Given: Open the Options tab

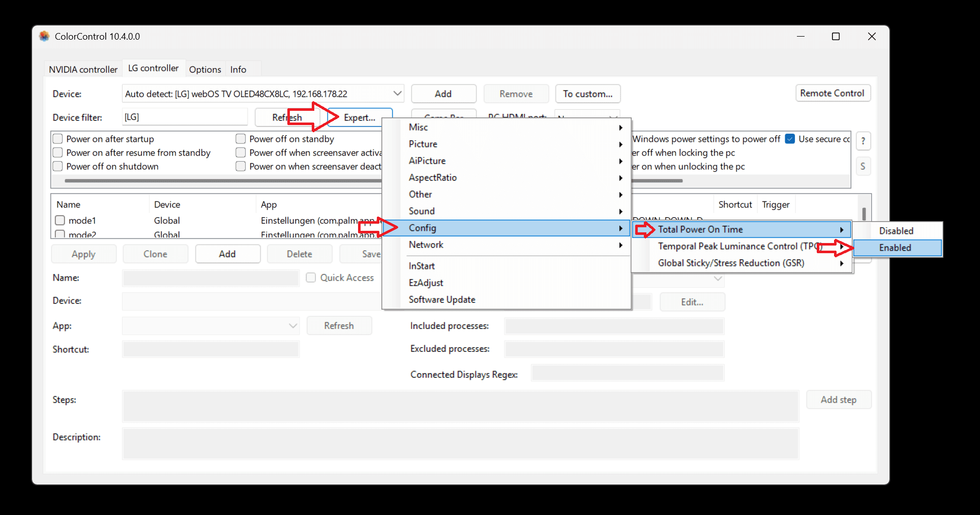Looking at the screenshot, I should coord(205,69).
